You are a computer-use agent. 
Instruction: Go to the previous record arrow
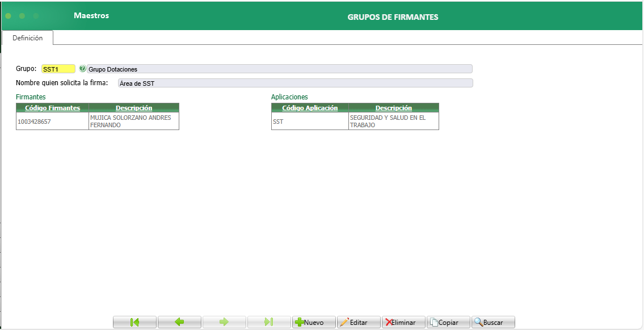(179, 322)
